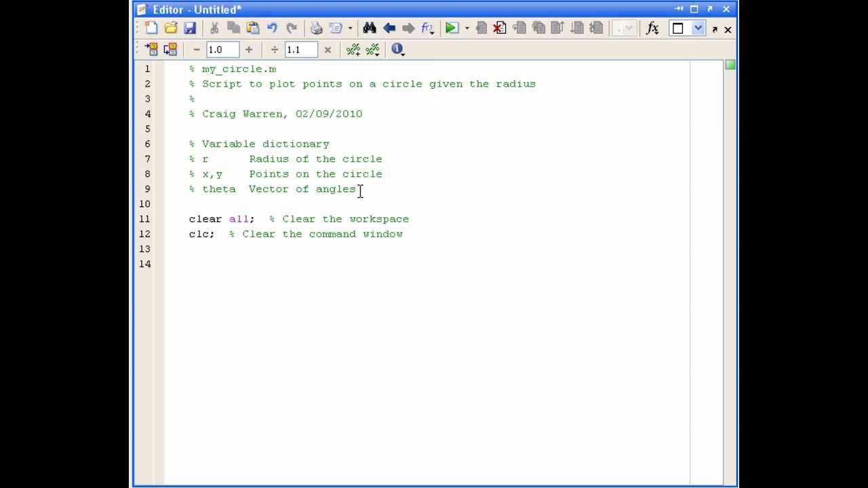Create a new file in the editor

151,28
